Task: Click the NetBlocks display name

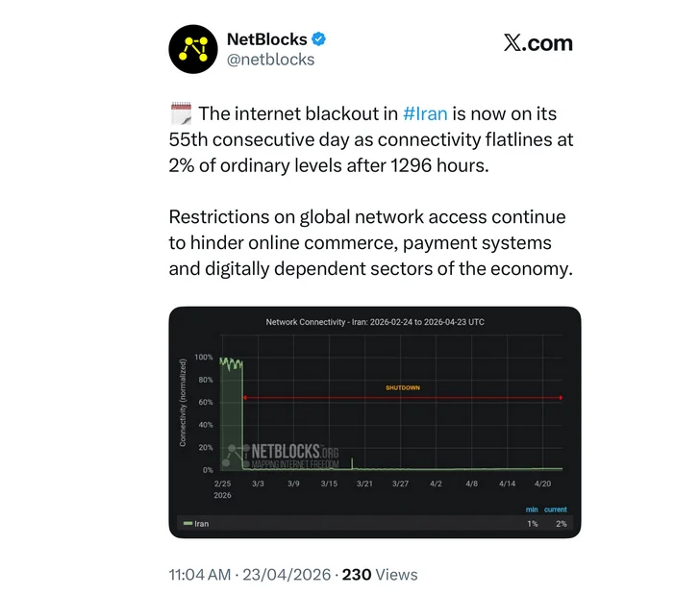Action: point(267,39)
